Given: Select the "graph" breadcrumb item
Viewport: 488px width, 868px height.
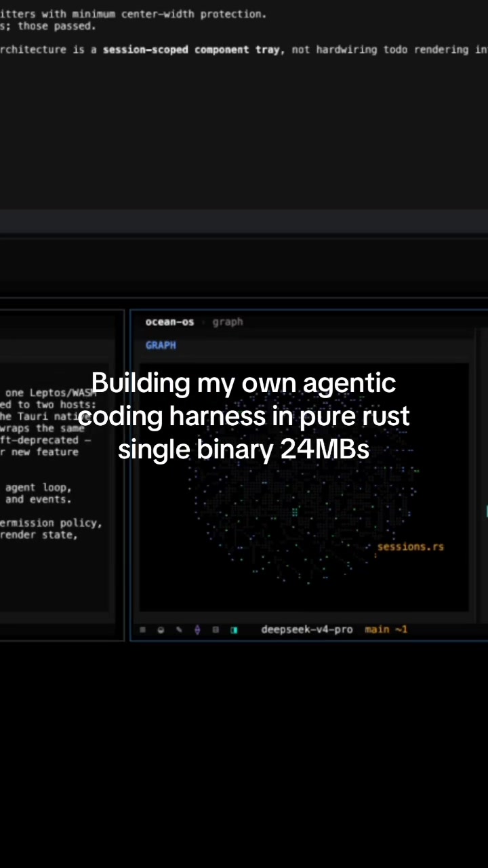Looking at the screenshot, I should (x=228, y=322).
